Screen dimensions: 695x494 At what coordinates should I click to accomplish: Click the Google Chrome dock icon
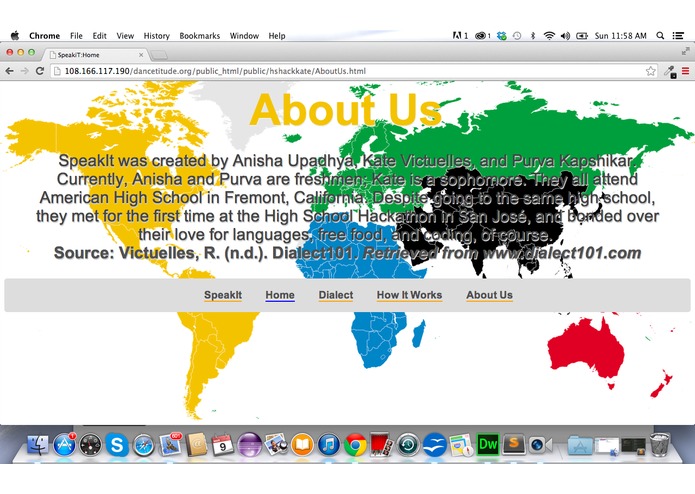[355, 445]
